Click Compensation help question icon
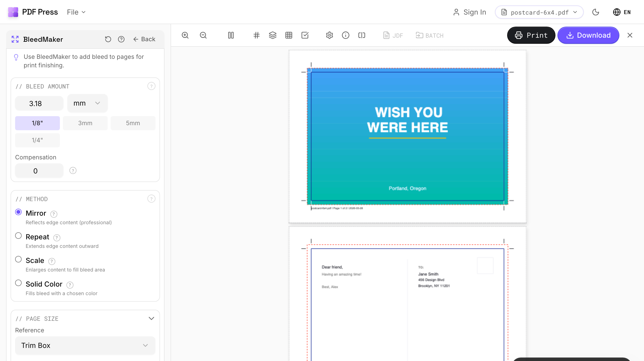 pyautogui.click(x=73, y=171)
